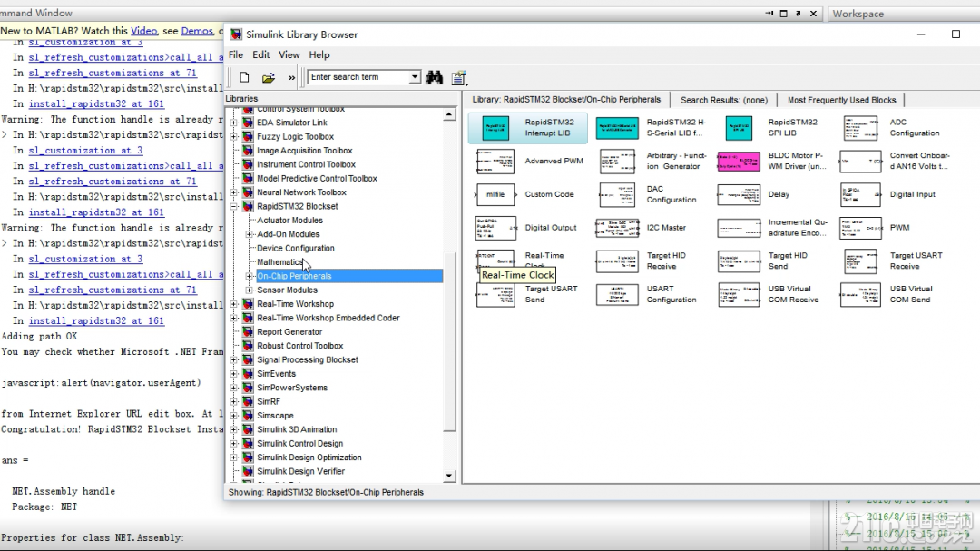The image size is (980, 551).
Task: Expand toolbar overflow chevron
Action: pyautogui.click(x=291, y=77)
